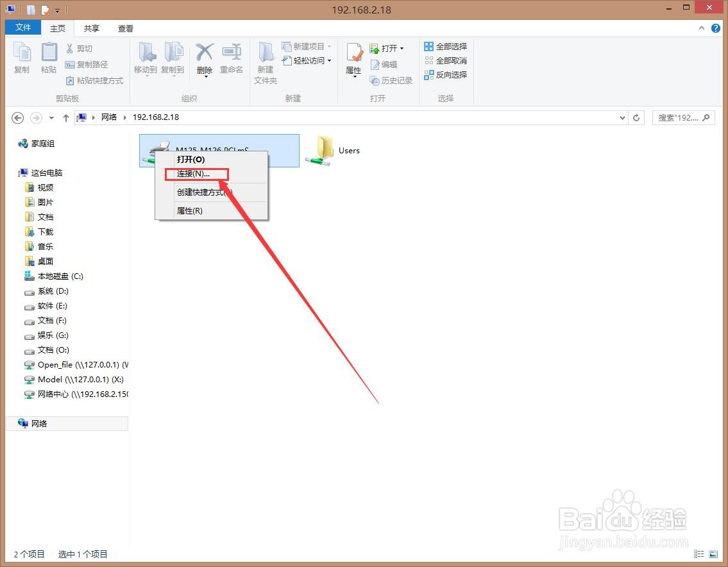Click the Copy (复制) ribbon icon
The width and height of the screenshot is (728, 567).
[21, 57]
